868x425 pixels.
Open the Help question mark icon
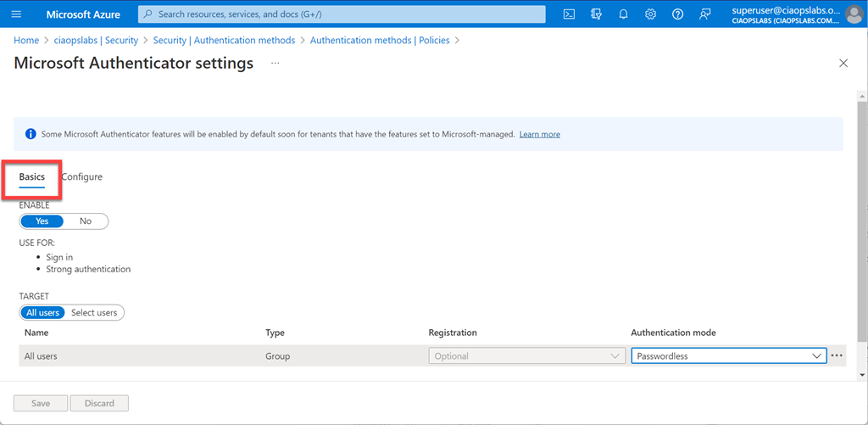(677, 14)
